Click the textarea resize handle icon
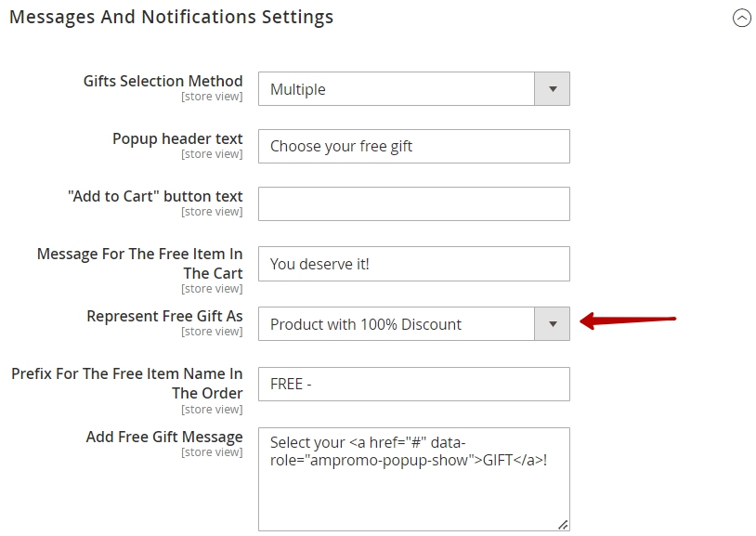756x536 pixels. [563, 525]
